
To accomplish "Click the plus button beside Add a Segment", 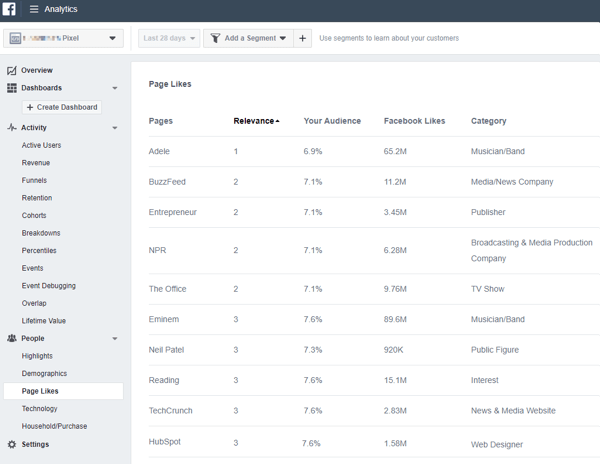I will coord(302,38).
